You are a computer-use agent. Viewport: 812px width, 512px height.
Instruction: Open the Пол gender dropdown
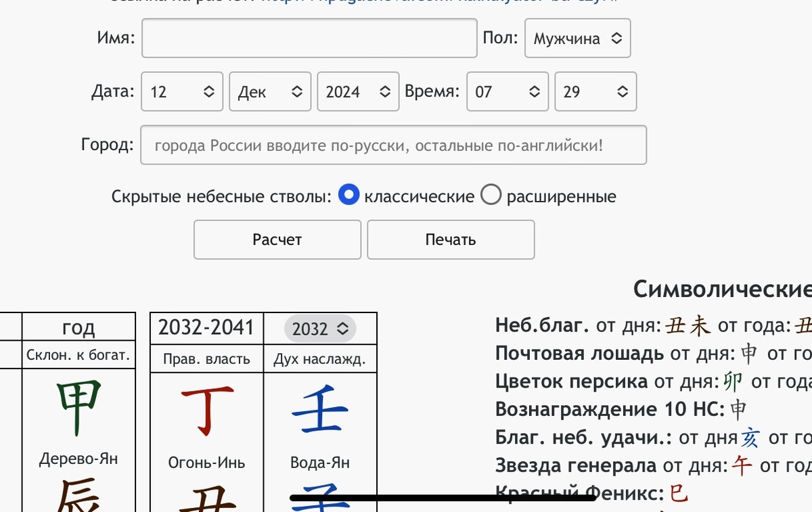[x=577, y=39]
